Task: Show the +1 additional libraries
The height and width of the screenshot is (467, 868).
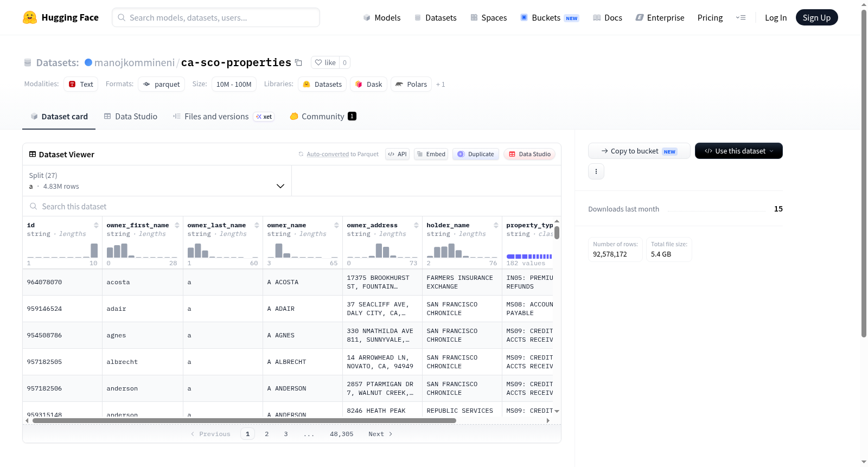Action: (441, 84)
